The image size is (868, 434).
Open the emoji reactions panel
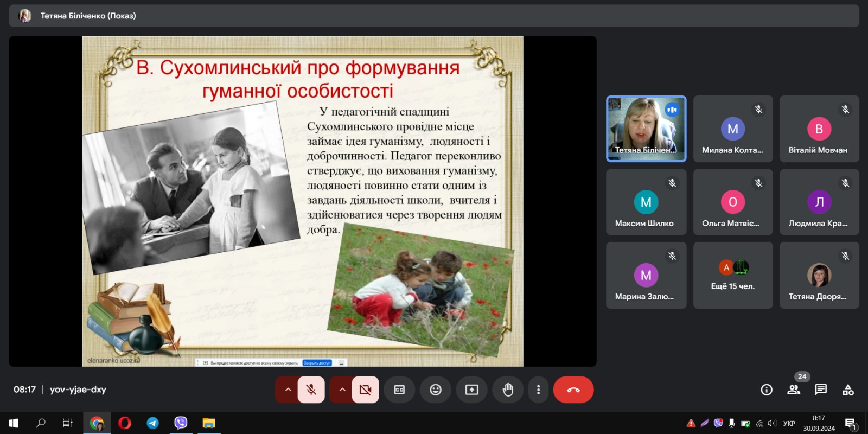435,390
